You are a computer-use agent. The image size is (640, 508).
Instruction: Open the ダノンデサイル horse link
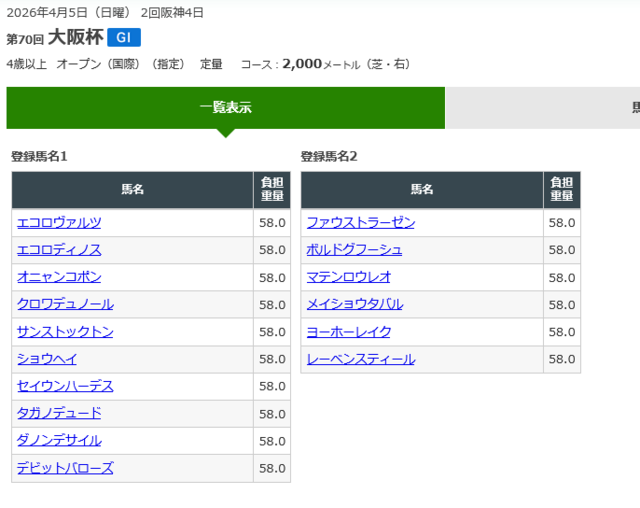point(59,441)
